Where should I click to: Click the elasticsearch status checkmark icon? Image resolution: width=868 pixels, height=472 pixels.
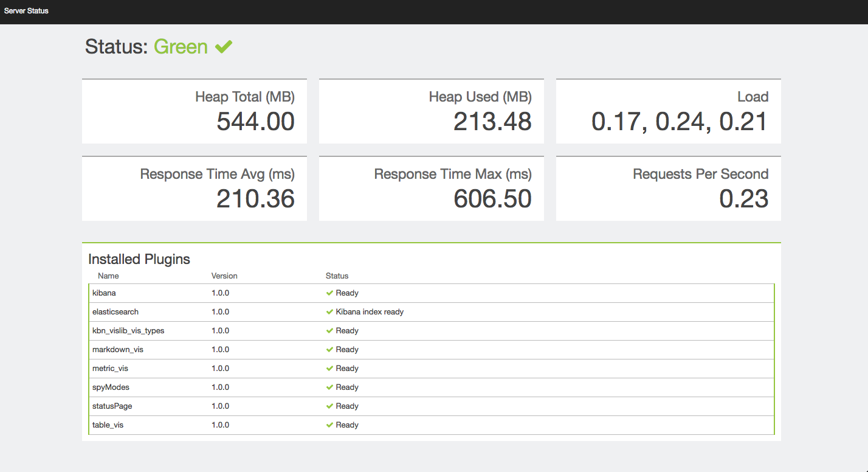[x=329, y=312]
